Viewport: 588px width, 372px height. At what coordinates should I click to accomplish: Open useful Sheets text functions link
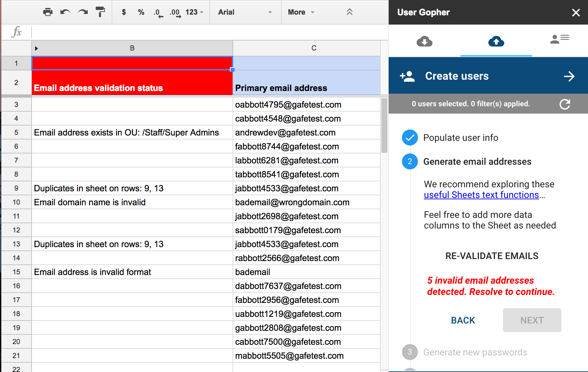pyautogui.click(x=481, y=195)
